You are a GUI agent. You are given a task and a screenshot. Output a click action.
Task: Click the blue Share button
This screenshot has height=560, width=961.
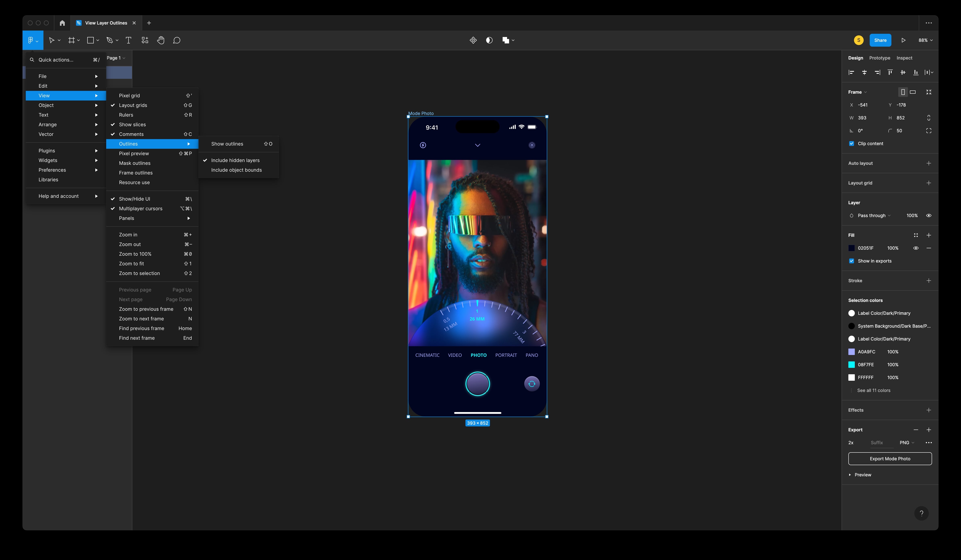click(880, 40)
